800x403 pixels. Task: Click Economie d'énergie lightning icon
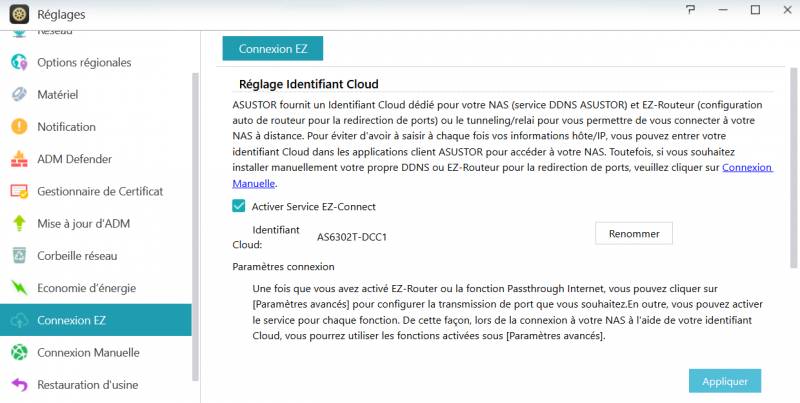19,288
